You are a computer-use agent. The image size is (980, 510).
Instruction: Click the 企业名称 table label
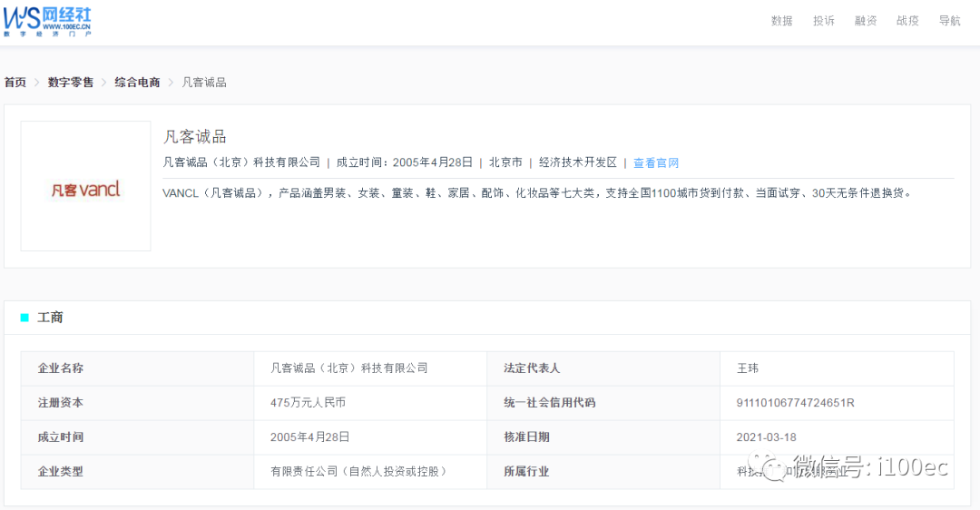pyautogui.click(x=61, y=368)
